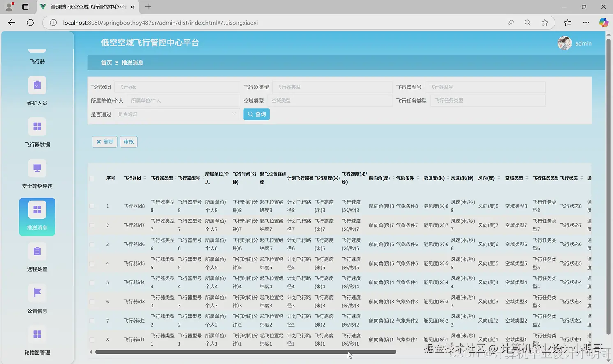Check the checkbox for row 飞行器id5
The image size is (613, 364).
(92, 263)
